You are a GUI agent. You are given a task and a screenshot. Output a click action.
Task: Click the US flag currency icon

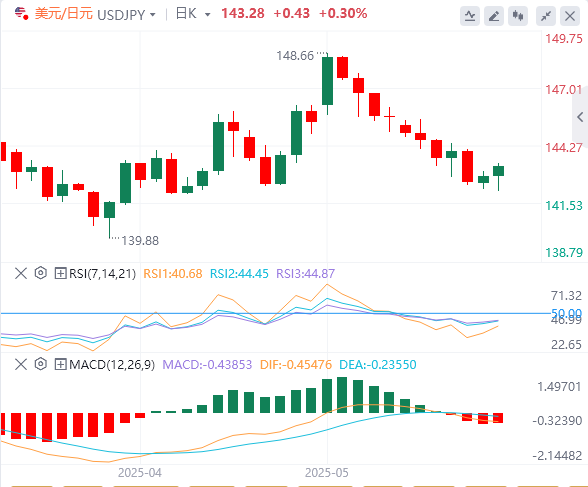[x=21, y=13]
